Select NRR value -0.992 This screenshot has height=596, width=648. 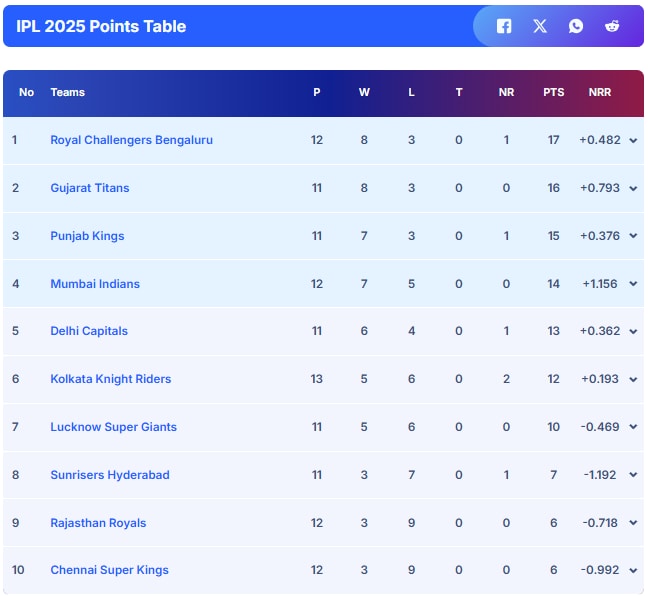[600, 570]
